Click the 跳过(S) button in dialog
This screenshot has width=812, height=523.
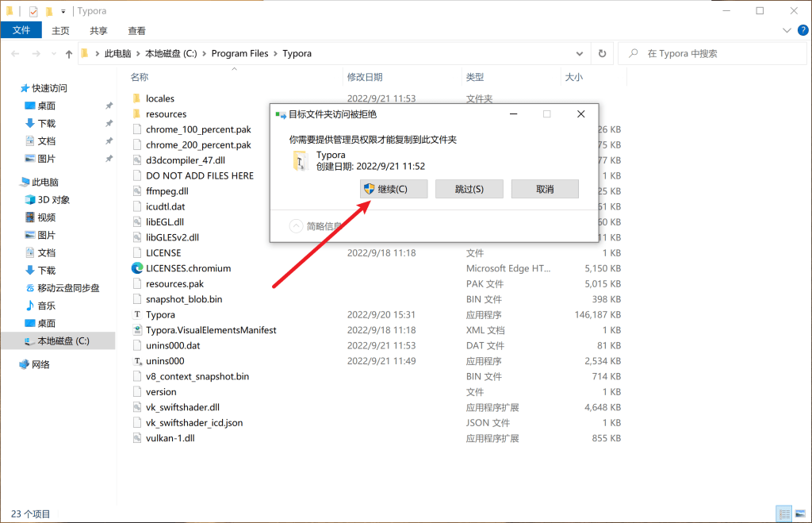click(469, 189)
